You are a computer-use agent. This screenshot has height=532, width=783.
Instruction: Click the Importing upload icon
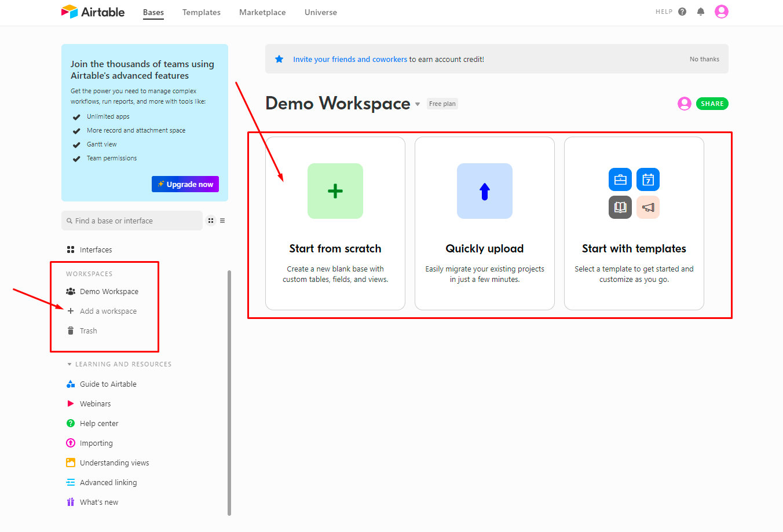point(71,443)
